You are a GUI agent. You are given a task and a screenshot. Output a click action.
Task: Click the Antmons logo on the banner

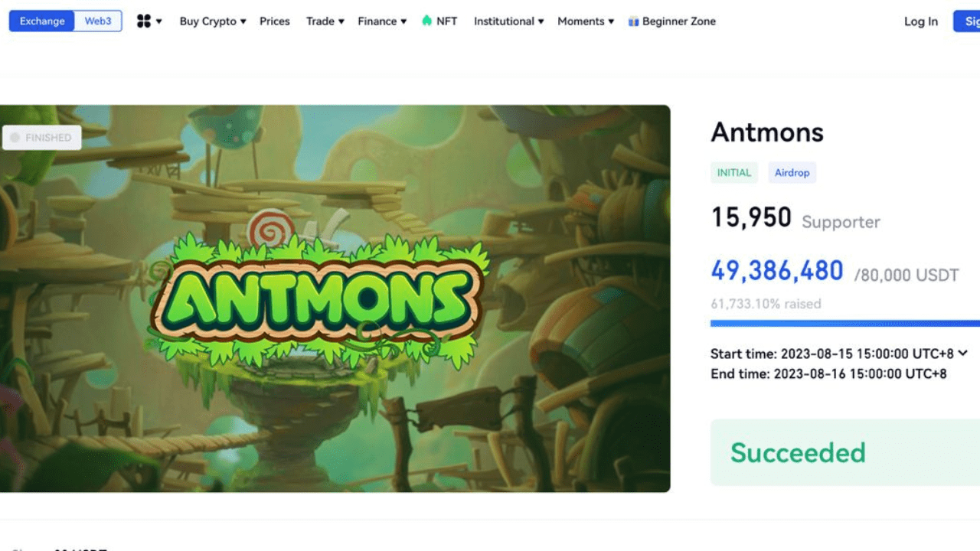pyautogui.click(x=318, y=298)
